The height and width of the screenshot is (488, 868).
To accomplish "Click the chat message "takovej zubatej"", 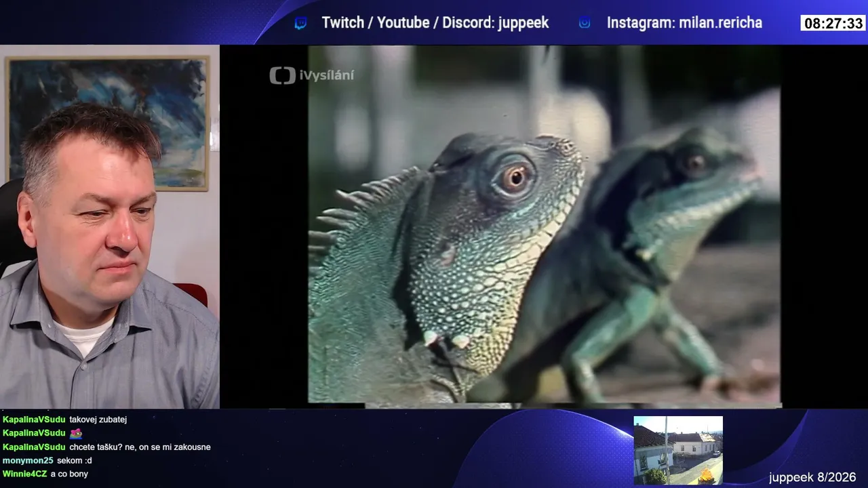I will [x=98, y=420].
